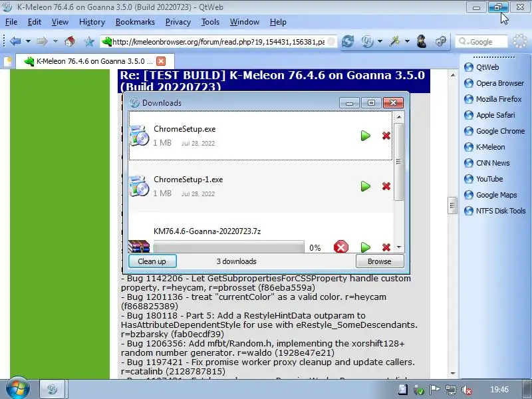Click the network connection tray icon

pos(451,390)
